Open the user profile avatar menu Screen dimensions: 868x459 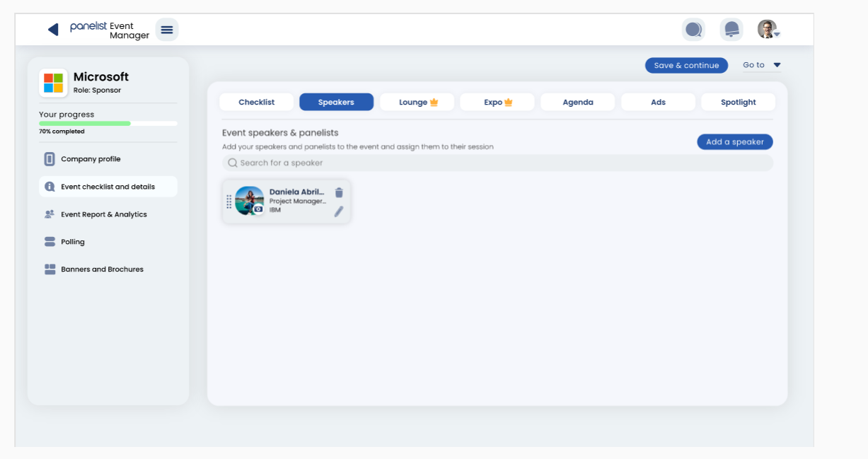point(768,29)
